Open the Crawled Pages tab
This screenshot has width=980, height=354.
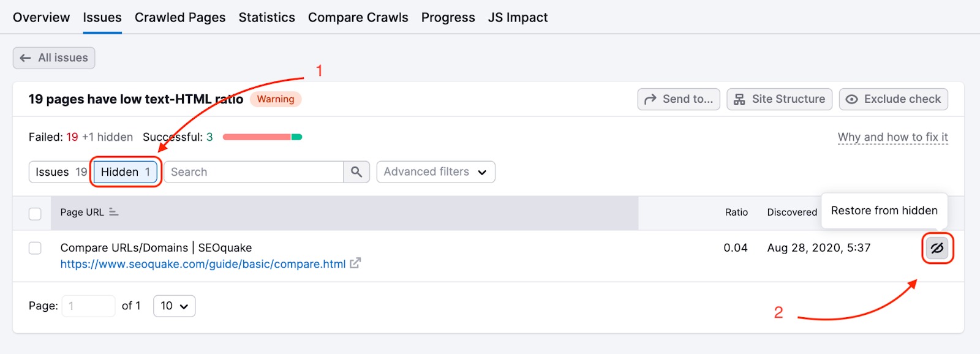tap(180, 18)
